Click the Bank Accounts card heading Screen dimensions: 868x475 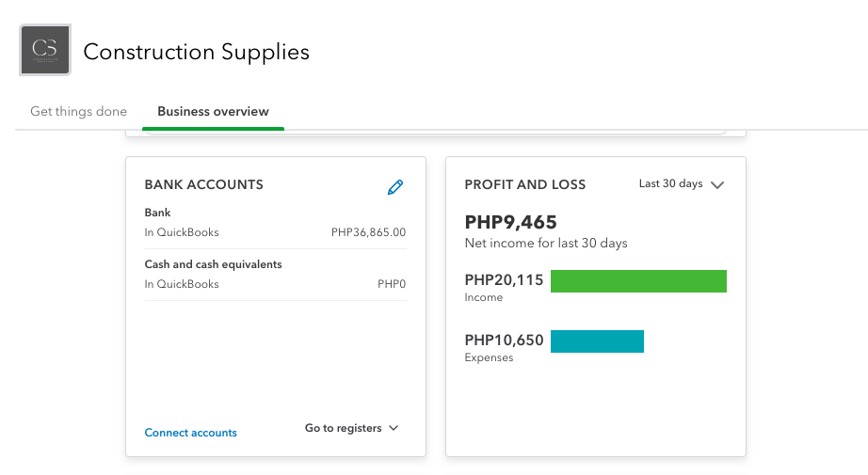[x=203, y=184]
